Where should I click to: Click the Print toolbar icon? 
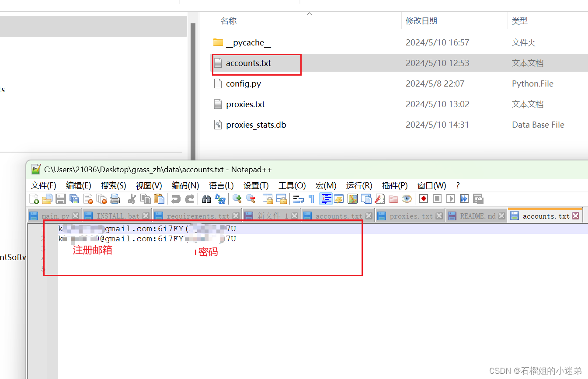pyautogui.click(x=115, y=199)
